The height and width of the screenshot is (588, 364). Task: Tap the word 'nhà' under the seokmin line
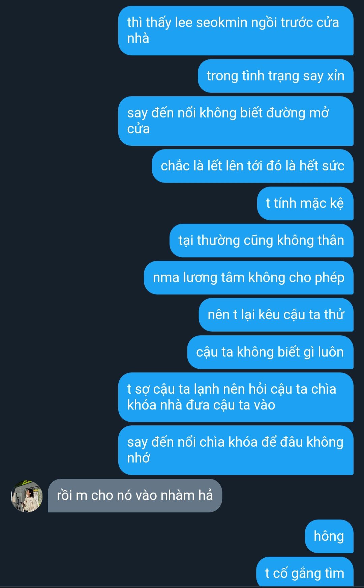click(x=138, y=38)
